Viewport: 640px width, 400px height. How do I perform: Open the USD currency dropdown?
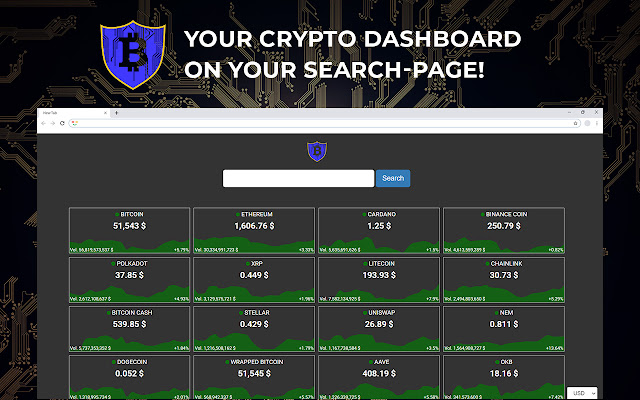582,393
